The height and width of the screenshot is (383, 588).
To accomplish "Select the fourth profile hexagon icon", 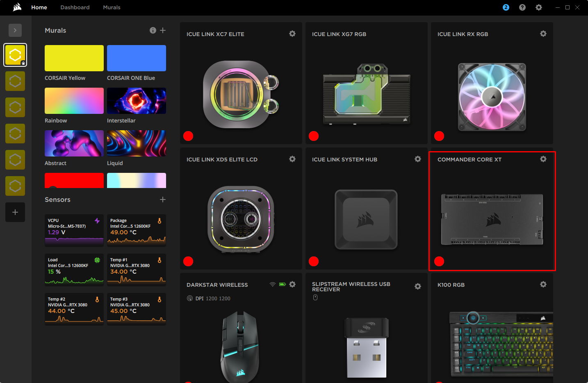I will point(15,134).
